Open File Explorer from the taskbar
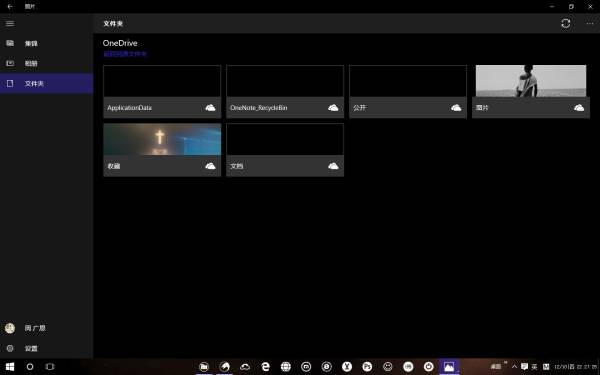Screen dimensions: 600x375 click(x=204, y=367)
